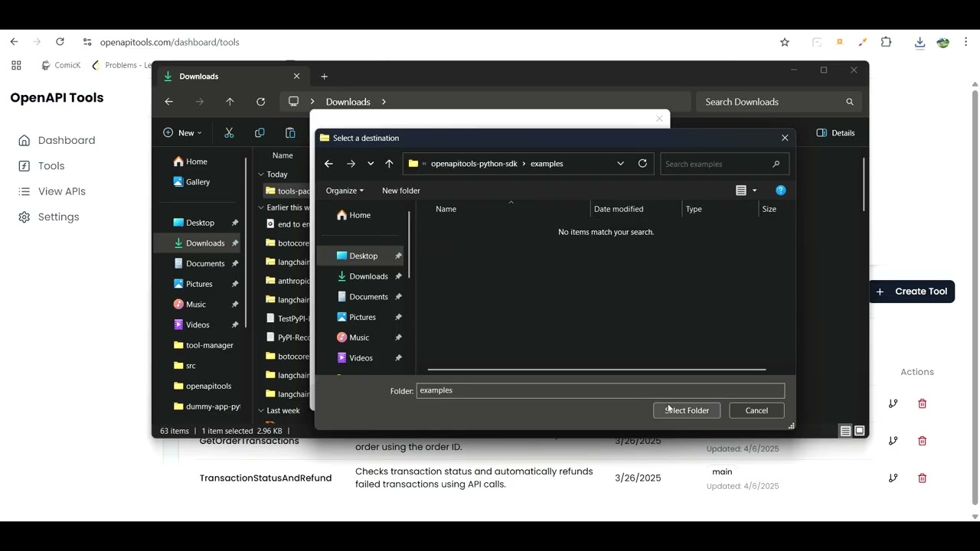Refresh the Downloads folder in File Explorer

pos(260,102)
